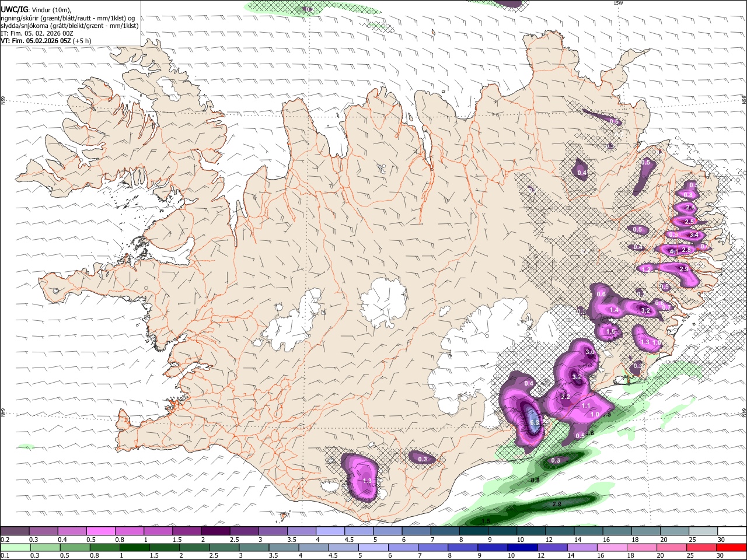Click the 'rigning/skúrir' legend description line

pyautogui.click(x=67, y=18)
